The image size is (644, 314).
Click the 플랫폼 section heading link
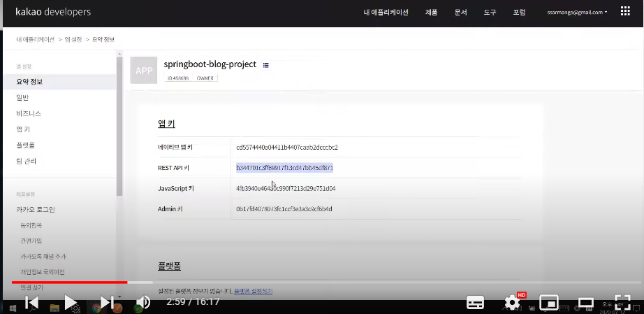pos(169,266)
